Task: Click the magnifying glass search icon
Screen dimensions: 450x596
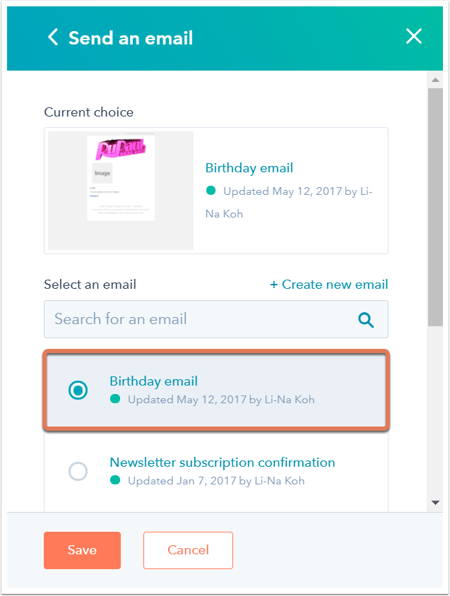Action: click(x=366, y=320)
